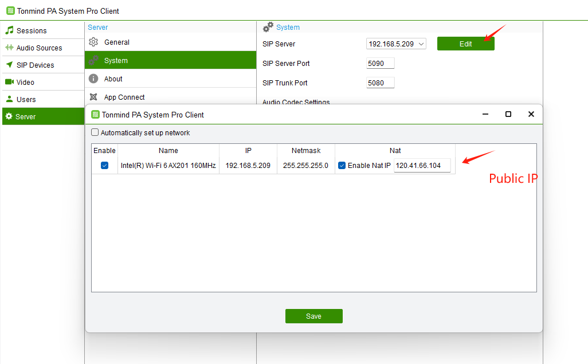Minimize the network setup dialog
Image resolution: width=588 pixels, height=364 pixels.
pos(485,114)
